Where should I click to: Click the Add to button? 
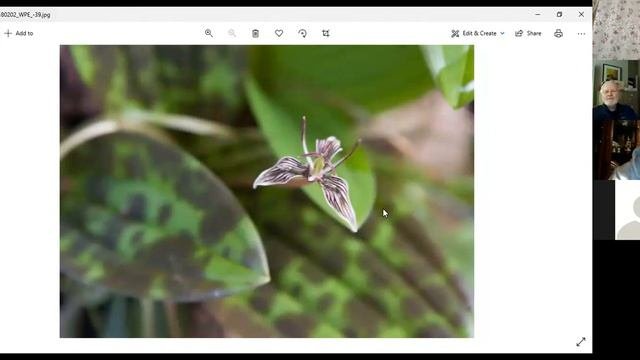(19, 33)
